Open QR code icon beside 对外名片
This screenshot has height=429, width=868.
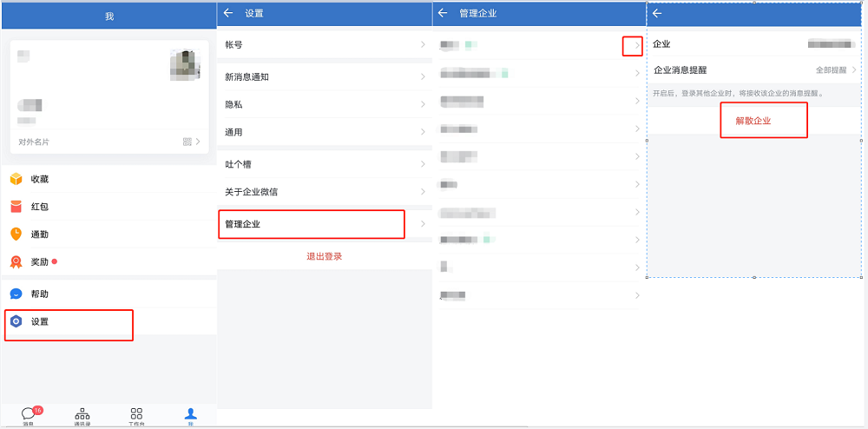click(187, 142)
